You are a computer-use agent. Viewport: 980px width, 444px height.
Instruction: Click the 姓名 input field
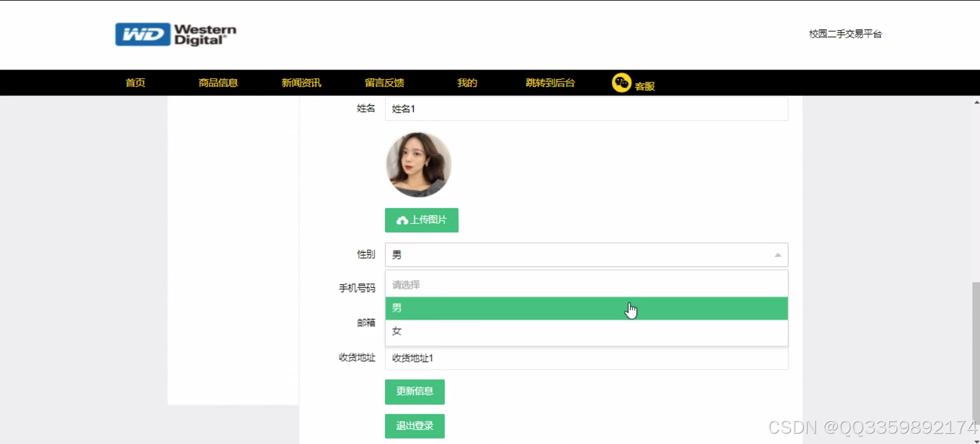[587, 109]
